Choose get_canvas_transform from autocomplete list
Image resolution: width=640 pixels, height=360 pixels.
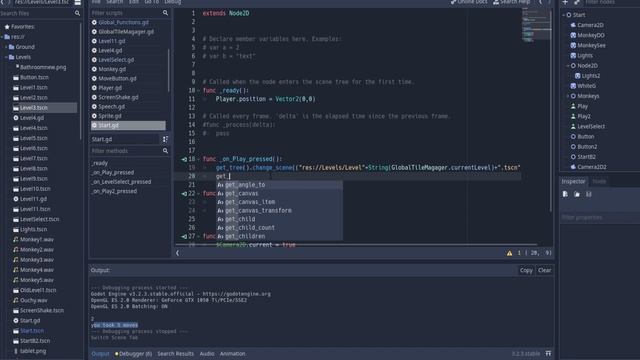[x=279, y=211]
